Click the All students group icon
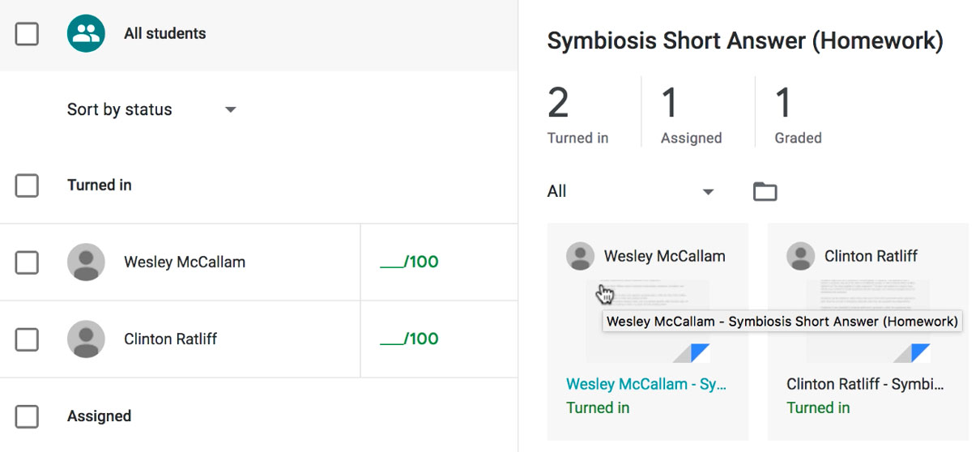 86,33
